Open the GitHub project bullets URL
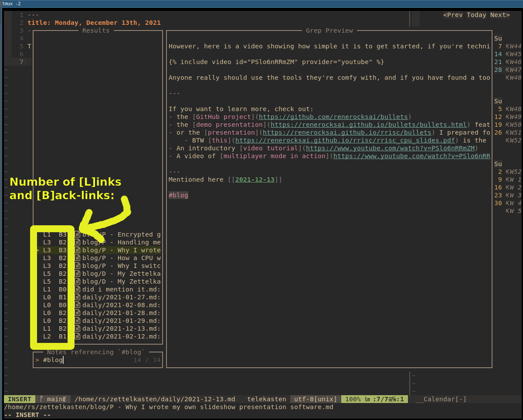Image resolution: width=523 pixels, height=420 pixels. click(333, 117)
